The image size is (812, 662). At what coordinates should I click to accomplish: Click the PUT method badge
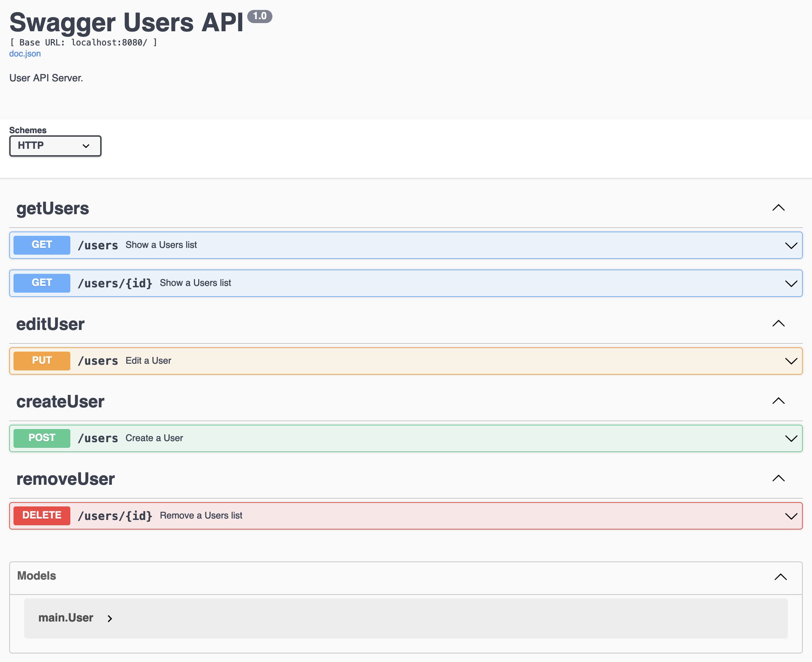[x=42, y=361]
